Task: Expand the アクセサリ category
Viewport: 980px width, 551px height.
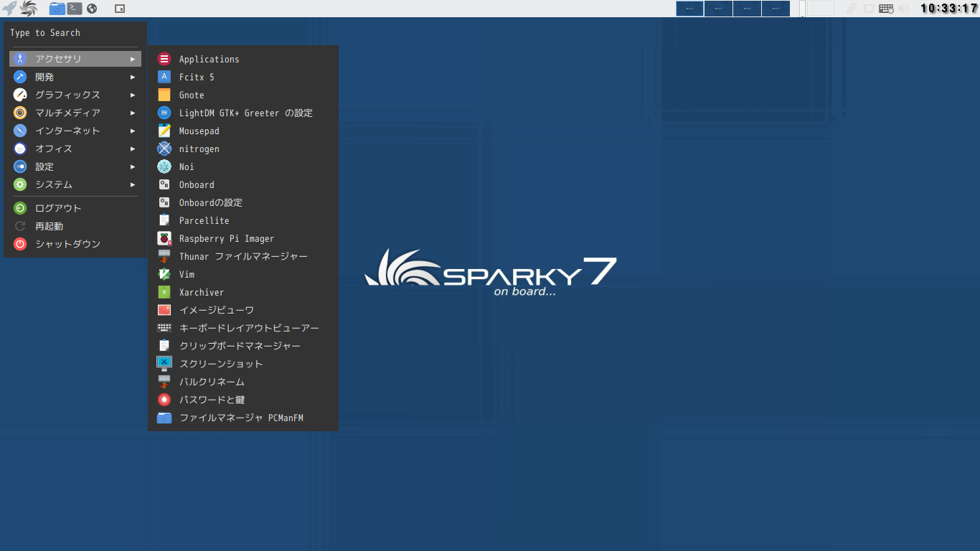Action: coord(75,59)
